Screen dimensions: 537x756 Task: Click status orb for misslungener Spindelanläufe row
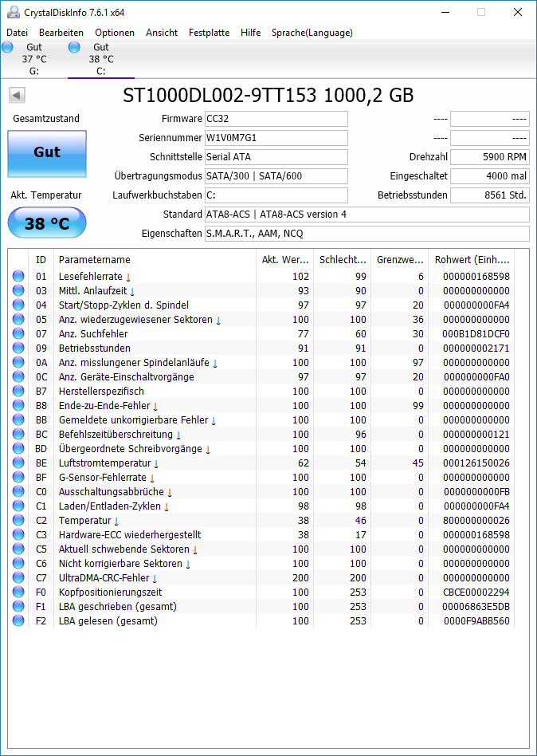pyautogui.click(x=18, y=363)
